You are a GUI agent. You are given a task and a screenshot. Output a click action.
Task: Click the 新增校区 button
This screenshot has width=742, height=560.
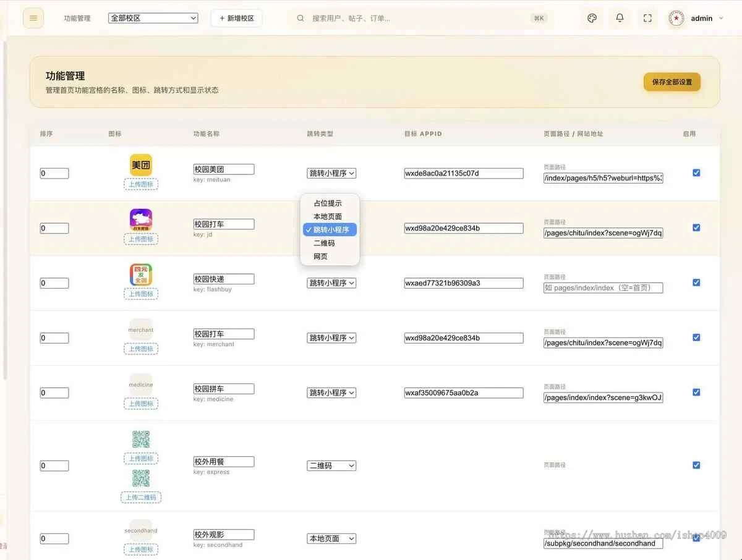tap(237, 18)
